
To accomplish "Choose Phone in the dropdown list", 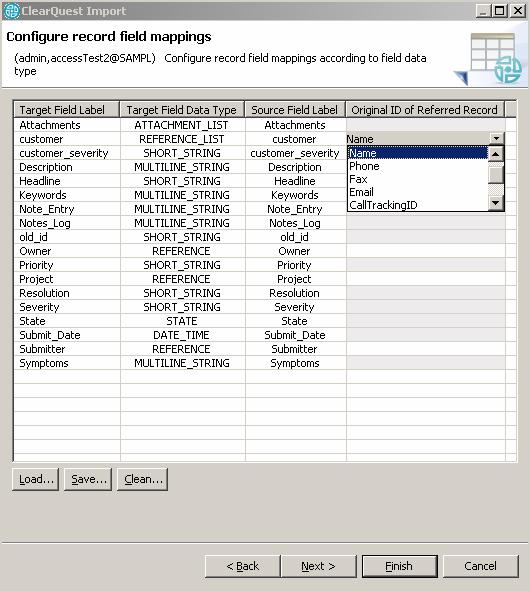I will 418,166.
